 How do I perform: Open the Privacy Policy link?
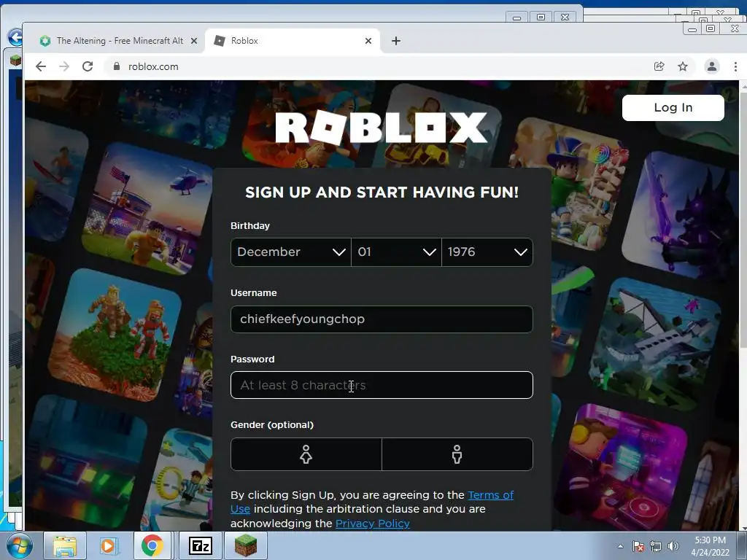[x=373, y=524]
